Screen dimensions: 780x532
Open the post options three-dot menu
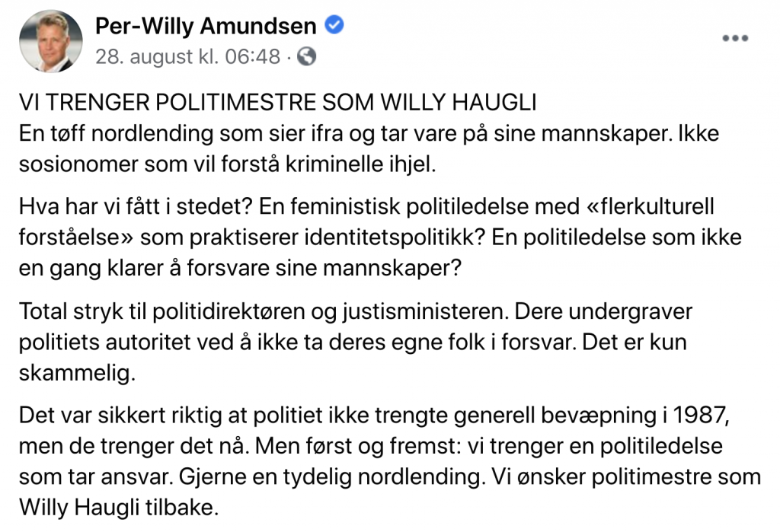pyautogui.click(x=734, y=39)
